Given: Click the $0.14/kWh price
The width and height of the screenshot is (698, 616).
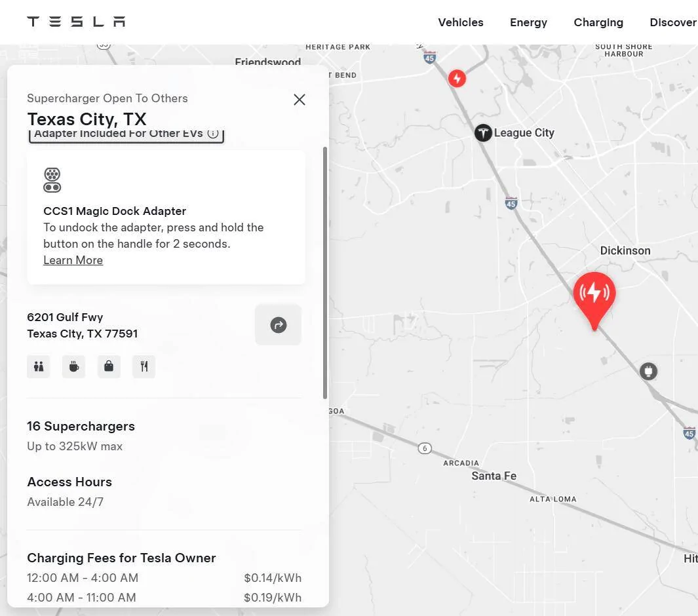Looking at the screenshot, I should point(273,578).
